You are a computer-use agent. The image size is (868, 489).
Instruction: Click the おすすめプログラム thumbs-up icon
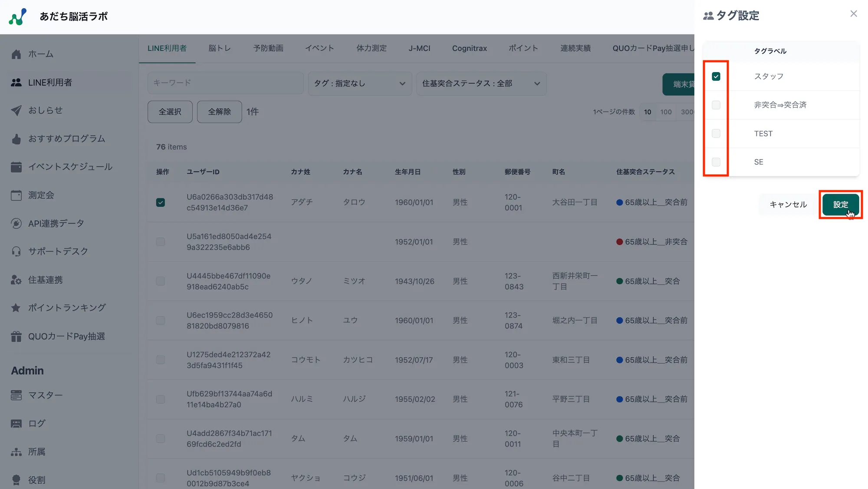click(x=16, y=139)
